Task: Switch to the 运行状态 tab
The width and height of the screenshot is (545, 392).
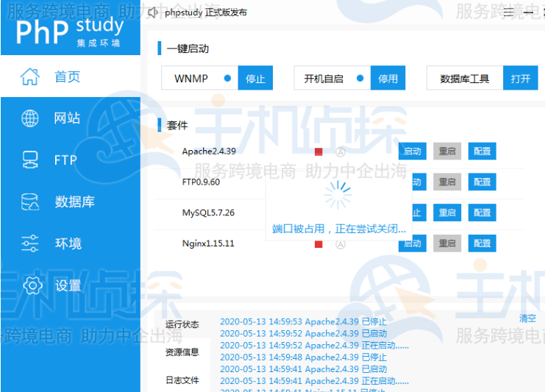Action: click(182, 324)
